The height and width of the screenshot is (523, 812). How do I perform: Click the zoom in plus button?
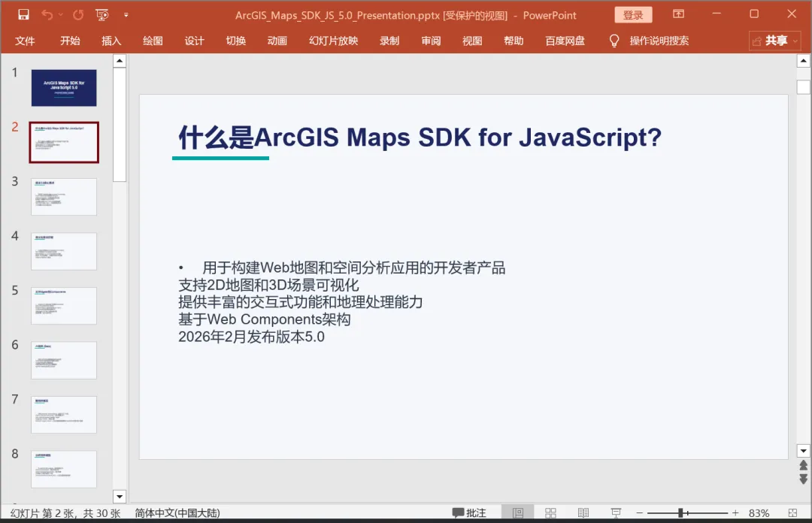pos(735,512)
